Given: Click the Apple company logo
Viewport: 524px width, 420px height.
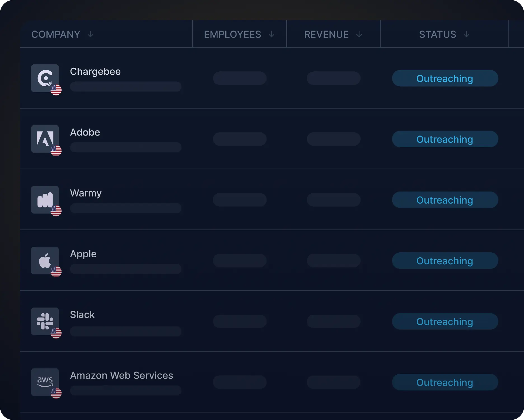Looking at the screenshot, I should pos(45,260).
